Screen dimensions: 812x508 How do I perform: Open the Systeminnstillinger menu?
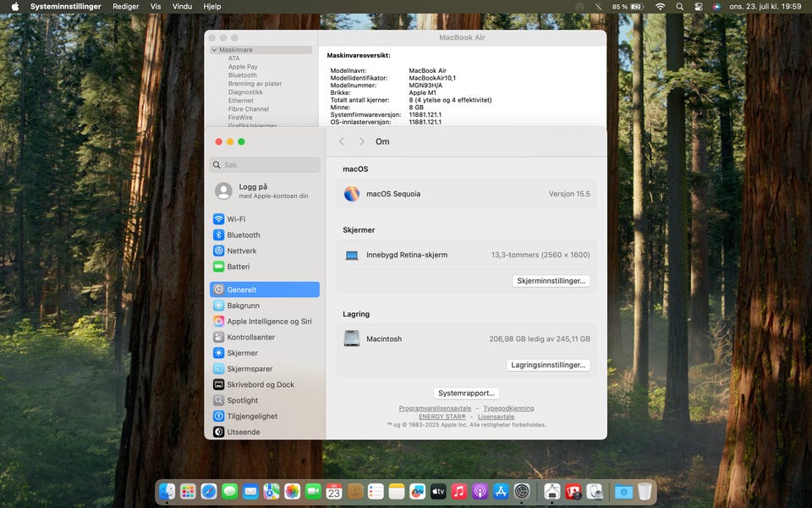(65, 7)
